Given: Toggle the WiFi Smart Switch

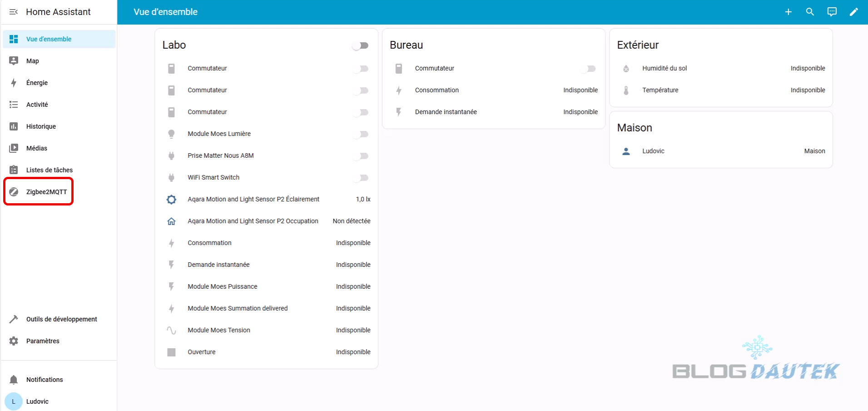Looking at the screenshot, I should pos(362,178).
